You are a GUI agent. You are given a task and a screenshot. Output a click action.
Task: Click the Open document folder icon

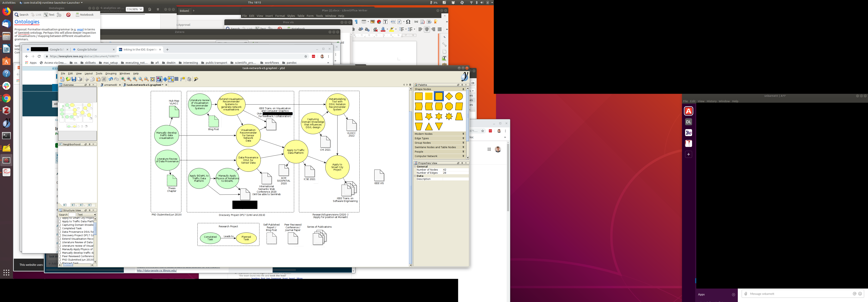coord(68,79)
